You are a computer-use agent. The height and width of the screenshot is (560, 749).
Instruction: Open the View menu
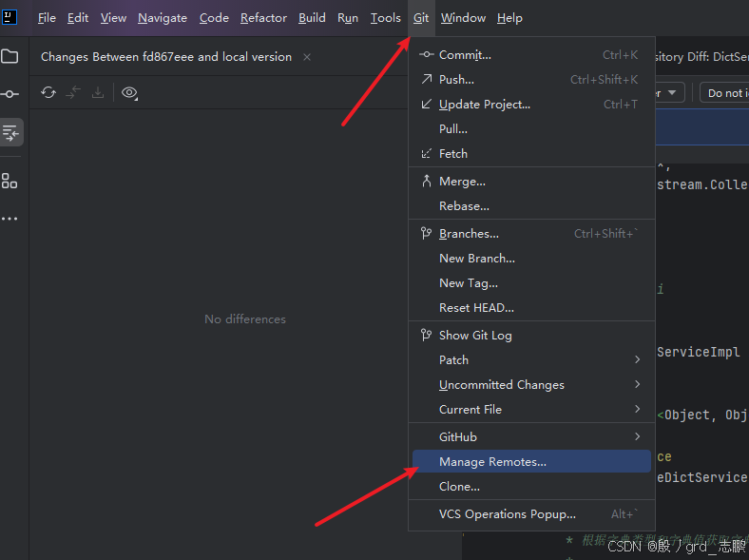tap(113, 18)
